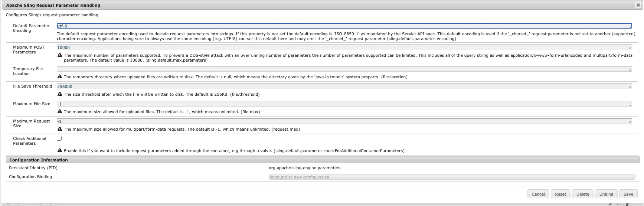Click the Maximum POST Parameters field

tap(344, 48)
